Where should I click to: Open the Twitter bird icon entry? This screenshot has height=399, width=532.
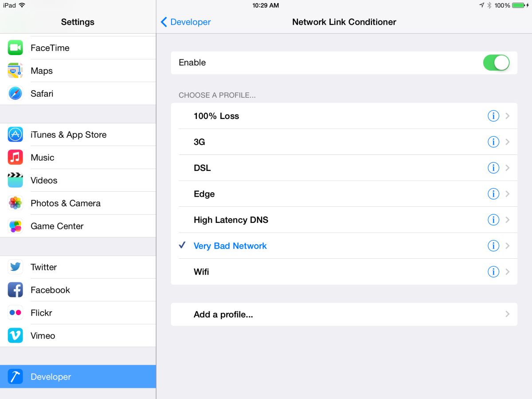click(x=15, y=267)
